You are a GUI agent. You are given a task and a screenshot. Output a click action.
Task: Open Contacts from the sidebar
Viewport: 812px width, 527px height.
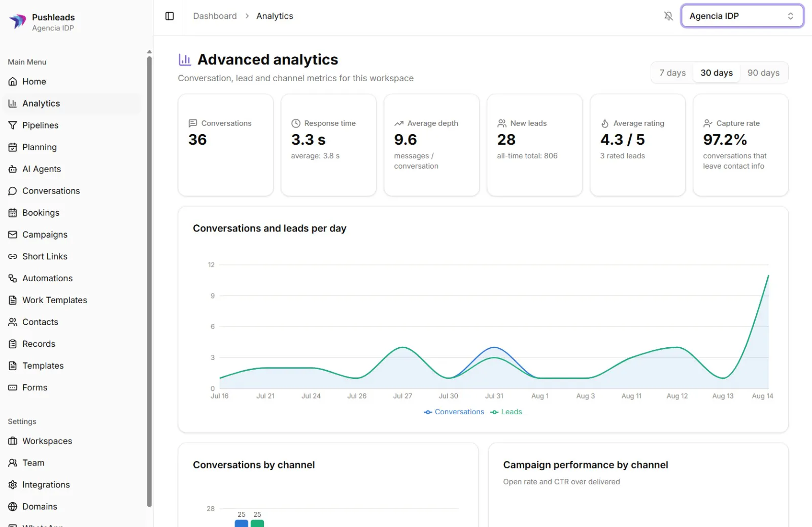[72, 322]
